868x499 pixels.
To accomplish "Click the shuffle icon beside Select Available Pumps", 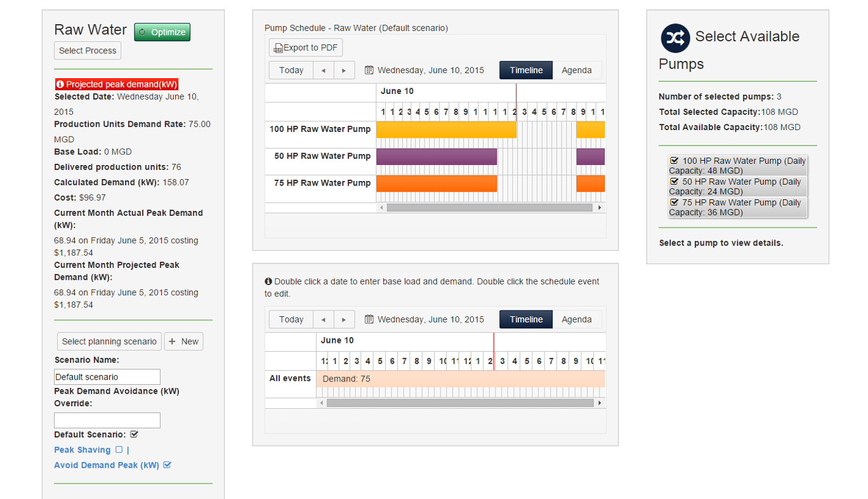I will 675,38.
